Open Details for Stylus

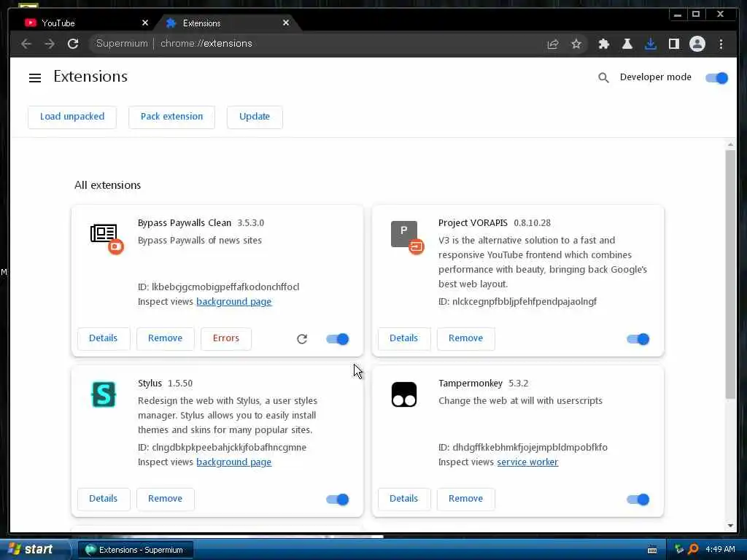104,499
